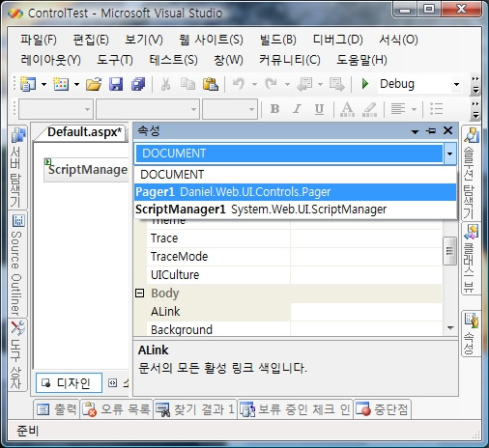This screenshot has width=489, height=448.
Task: Open the 파일(F) menu
Action: pyautogui.click(x=39, y=40)
